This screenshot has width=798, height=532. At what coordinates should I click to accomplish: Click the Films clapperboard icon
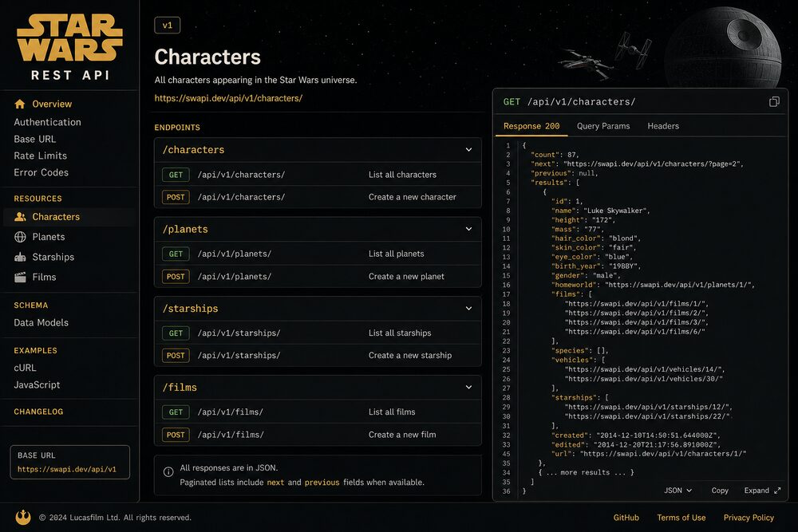(20, 278)
